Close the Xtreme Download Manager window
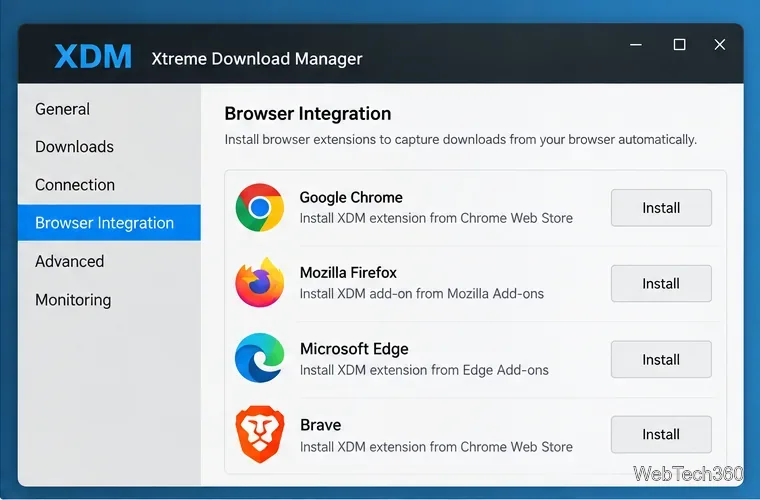The height and width of the screenshot is (500, 760). tap(720, 45)
